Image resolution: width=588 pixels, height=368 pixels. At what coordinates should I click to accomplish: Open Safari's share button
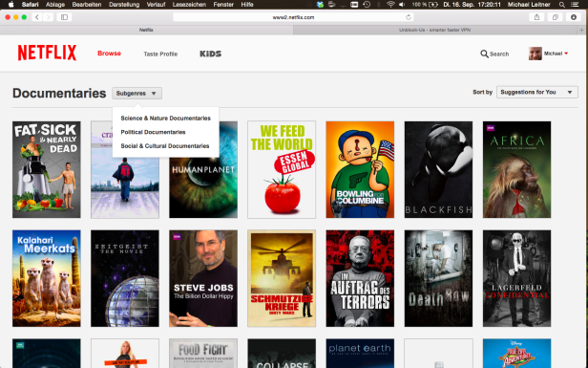(x=536, y=17)
